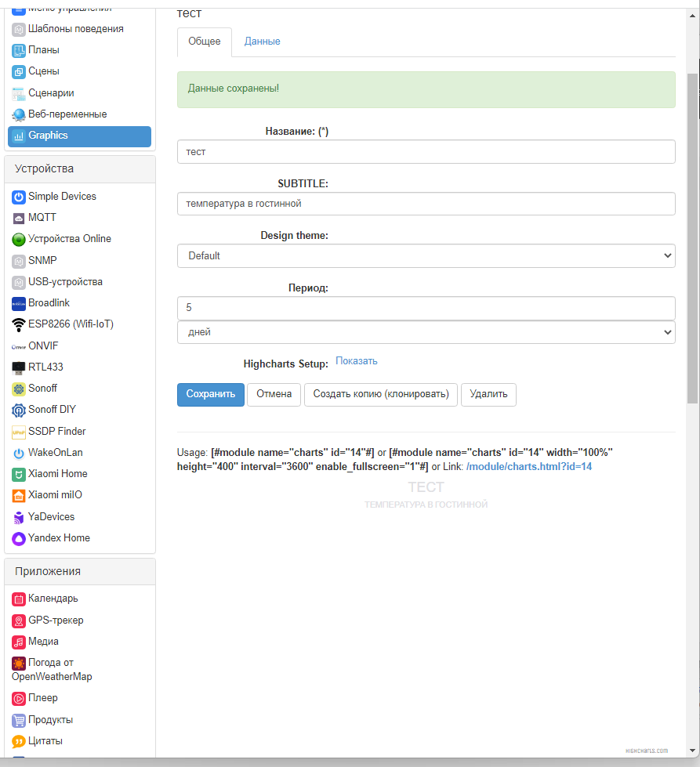700x767 pixels.
Task: Click the Удалить button
Action: click(488, 394)
